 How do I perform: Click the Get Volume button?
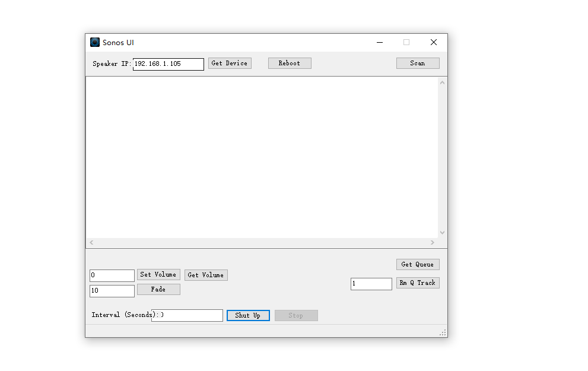click(206, 275)
